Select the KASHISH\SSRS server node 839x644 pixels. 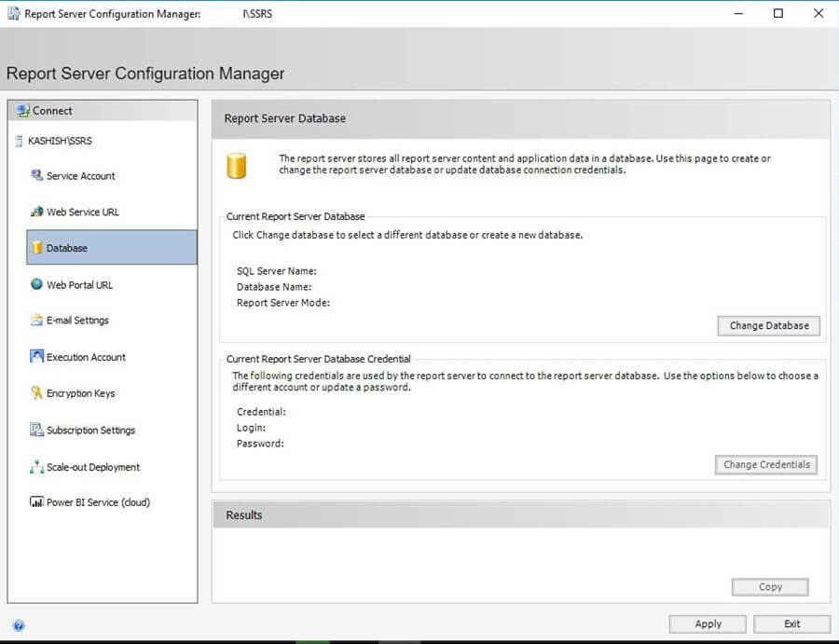[x=56, y=142]
